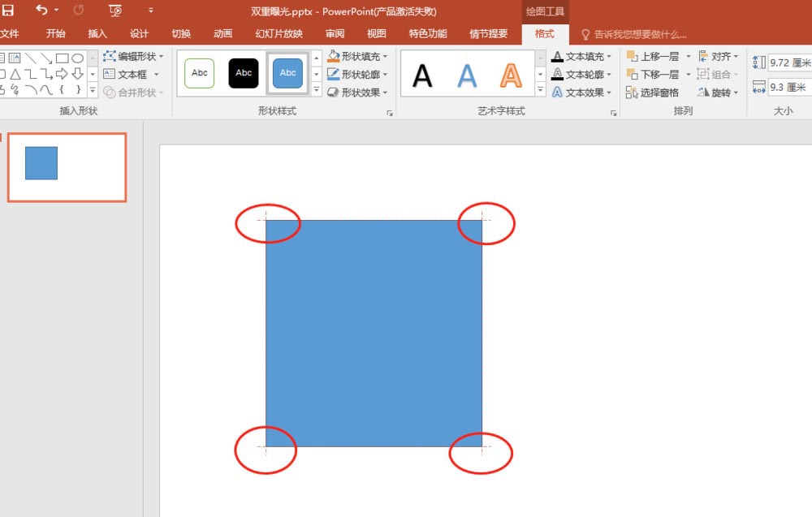Image resolution: width=812 pixels, height=517 pixels.
Task: Expand the full shapes gallery
Action: [x=93, y=91]
